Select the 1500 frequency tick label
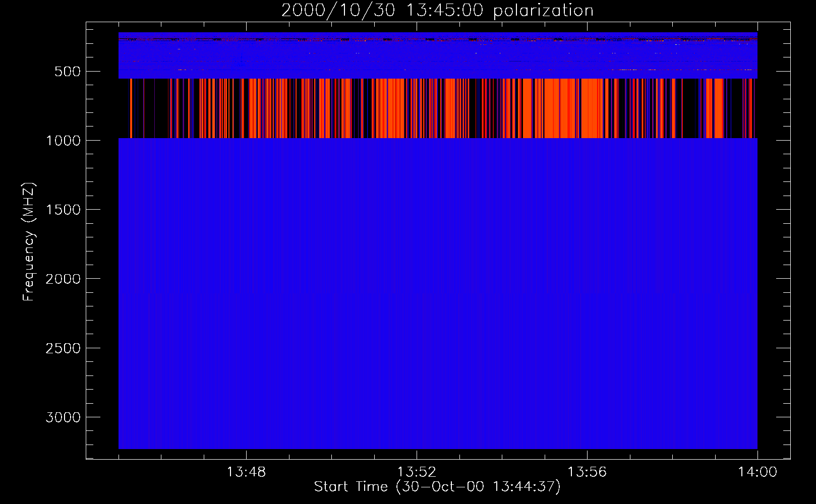Screen dimensions: 816x504 point(63,210)
